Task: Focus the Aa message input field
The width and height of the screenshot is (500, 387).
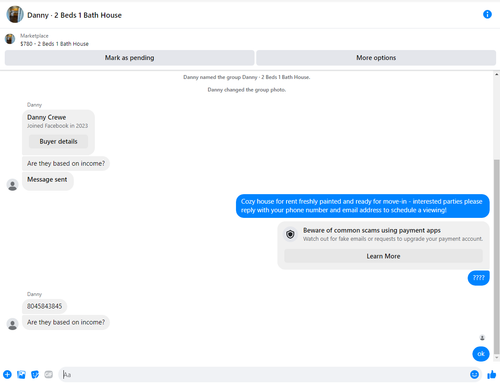Action: point(265,374)
